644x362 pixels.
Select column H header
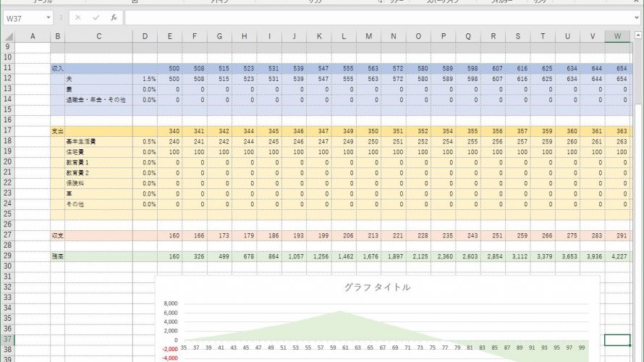point(245,37)
